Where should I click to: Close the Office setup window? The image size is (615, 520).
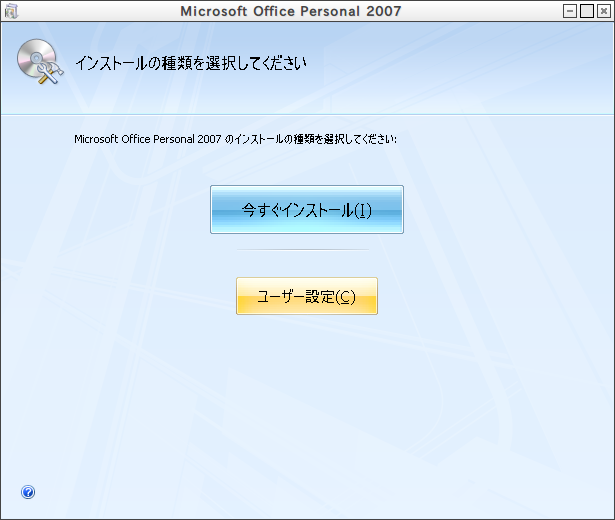(604, 11)
